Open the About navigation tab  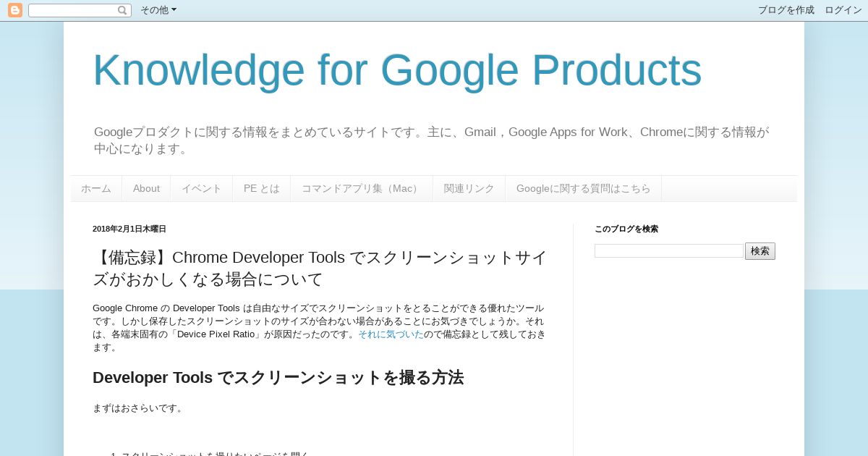click(146, 188)
